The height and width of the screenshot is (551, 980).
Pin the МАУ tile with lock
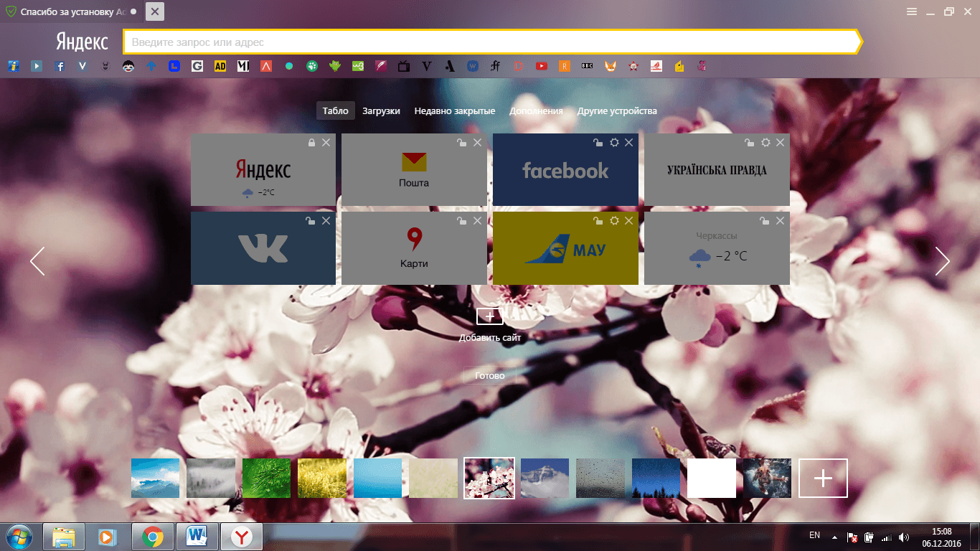coord(598,221)
